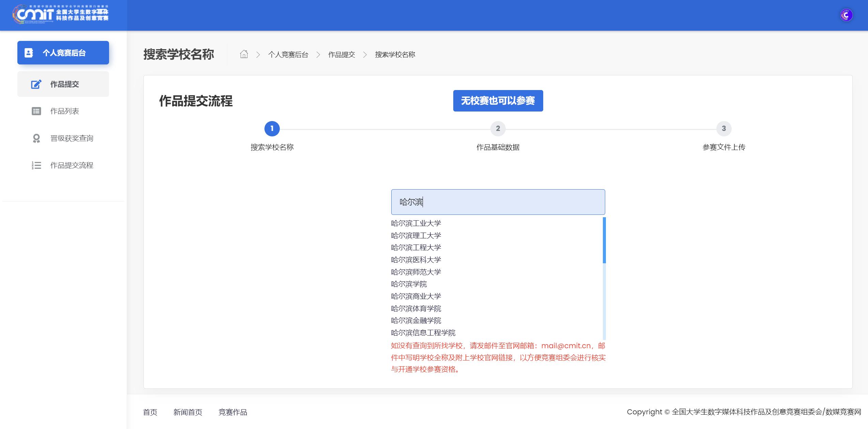Choose 哈尔滨工程大学 from suggestions

416,248
